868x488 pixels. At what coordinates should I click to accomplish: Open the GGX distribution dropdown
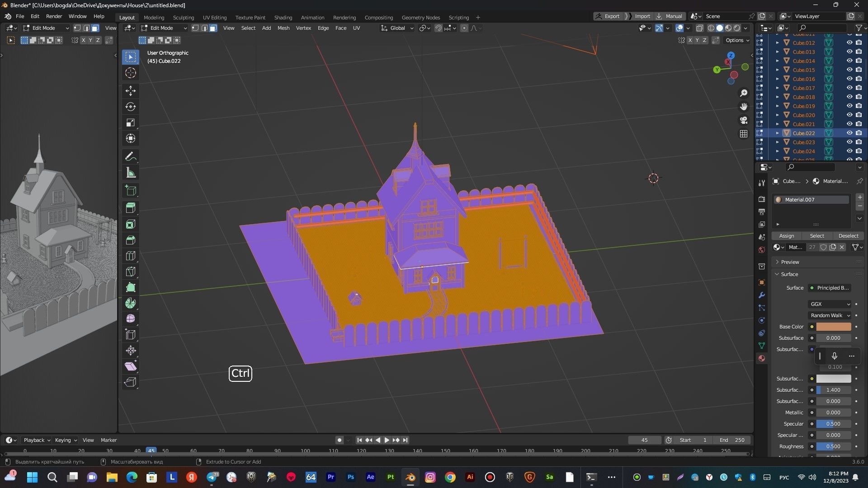tap(830, 304)
